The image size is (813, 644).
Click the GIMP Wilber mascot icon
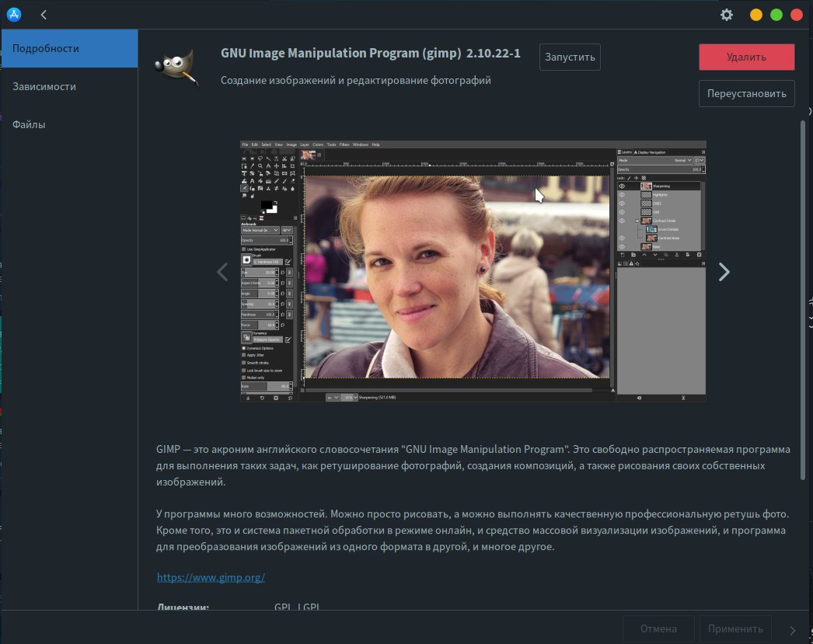[176, 68]
